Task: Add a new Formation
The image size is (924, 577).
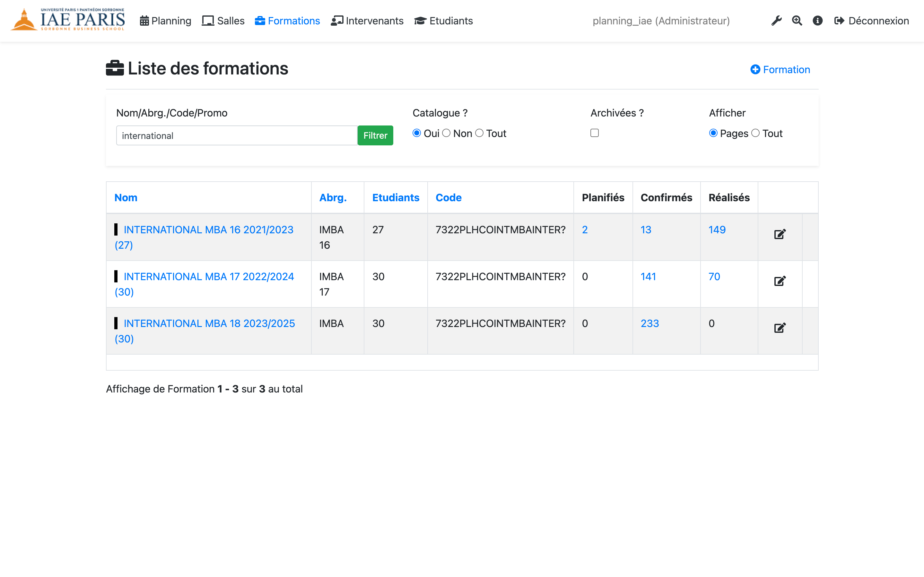Action: [780, 69]
